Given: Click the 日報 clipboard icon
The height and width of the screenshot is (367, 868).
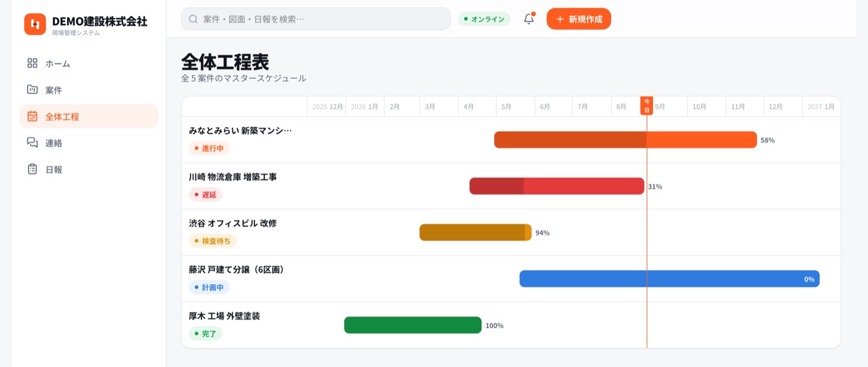Looking at the screenshot, I should [33, 169].
